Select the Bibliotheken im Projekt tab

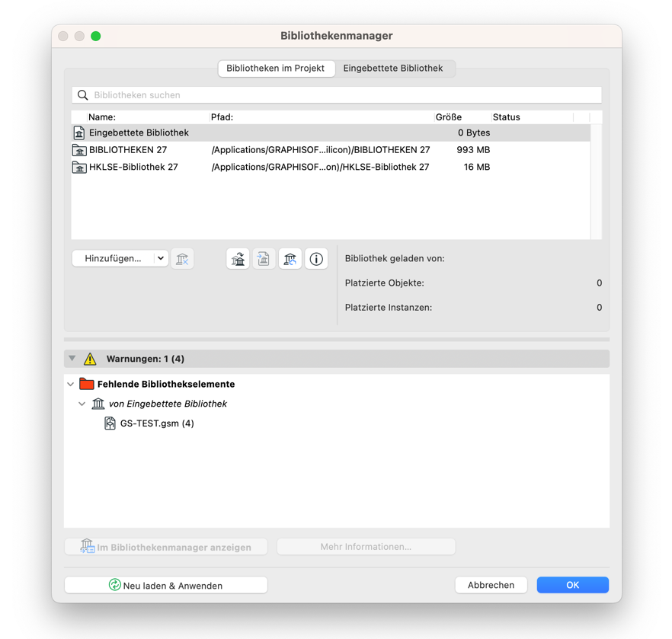tap(277, 68)
